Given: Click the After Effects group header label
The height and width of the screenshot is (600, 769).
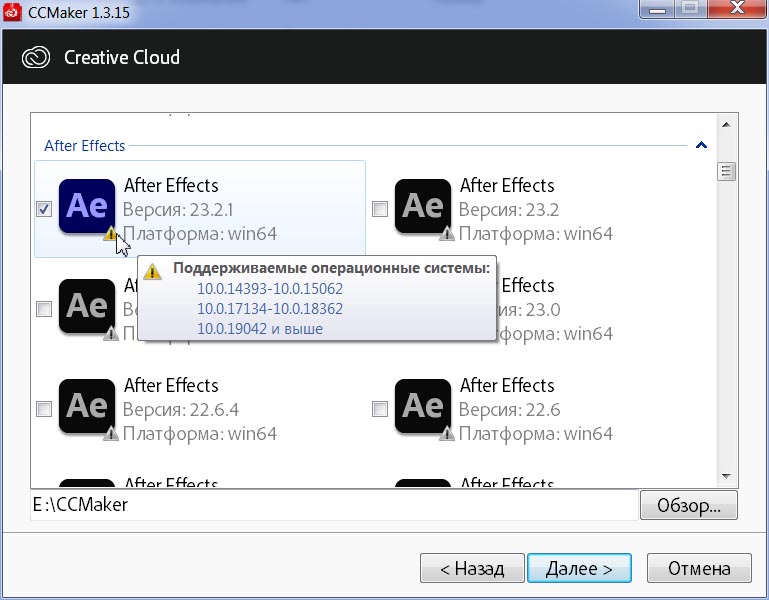Looking at the screenshot, I should (84, 146).
